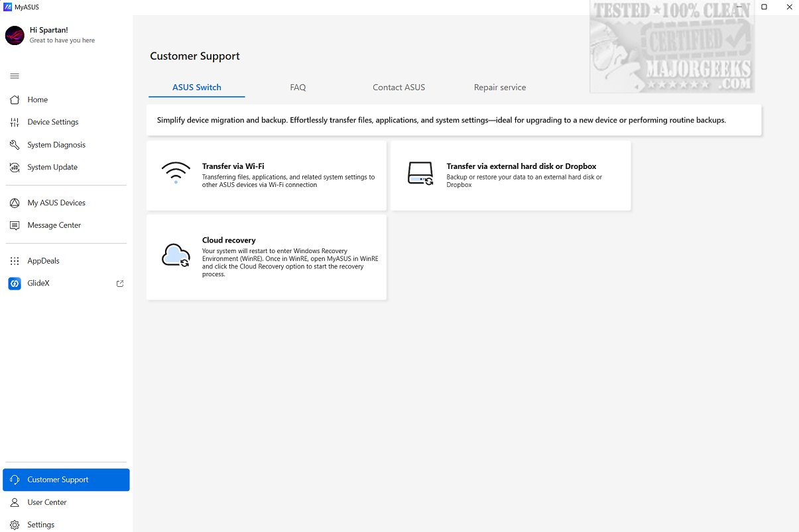The height and width of the screenshot is (532, 799).
Task: Open the Contact ASUS tab
Action: [399, 87]
